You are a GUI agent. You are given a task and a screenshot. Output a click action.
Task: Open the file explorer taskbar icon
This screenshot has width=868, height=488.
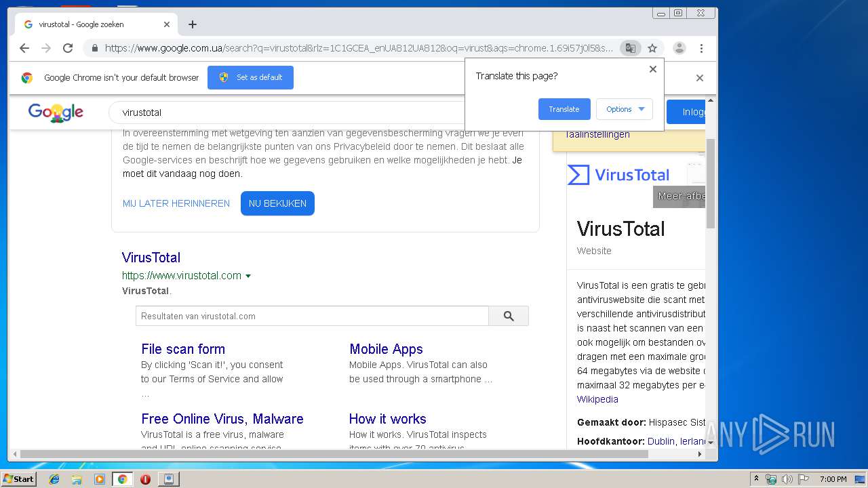pyautogui.click(x=77, y=479)
